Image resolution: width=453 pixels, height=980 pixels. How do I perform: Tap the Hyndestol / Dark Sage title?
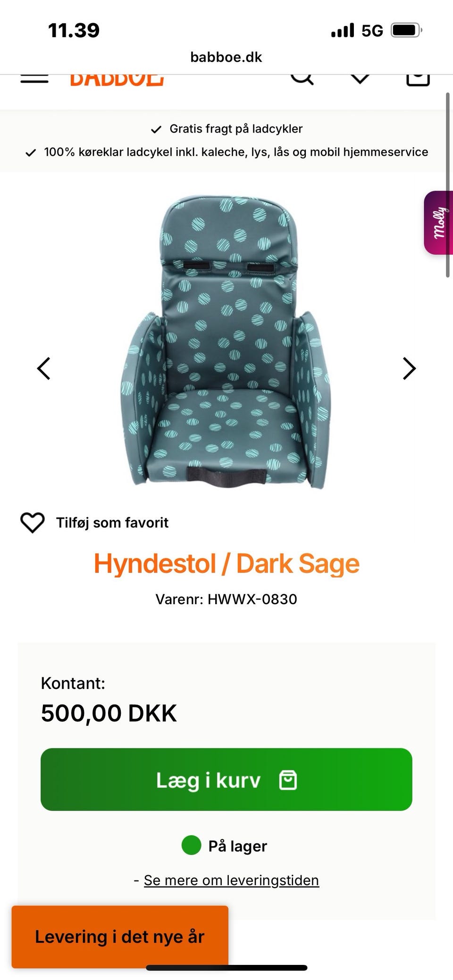pos(226,564)
